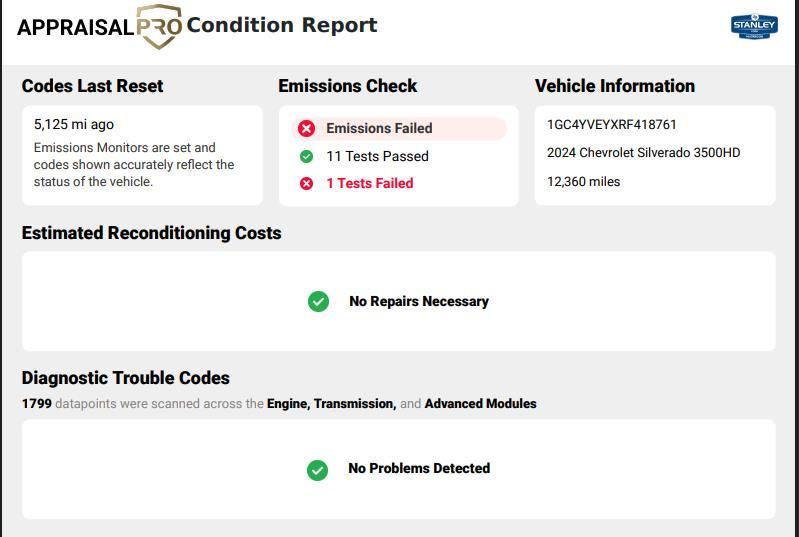Click the Stanley dealership logo
799x537 pixels.
tap(753, 26)
